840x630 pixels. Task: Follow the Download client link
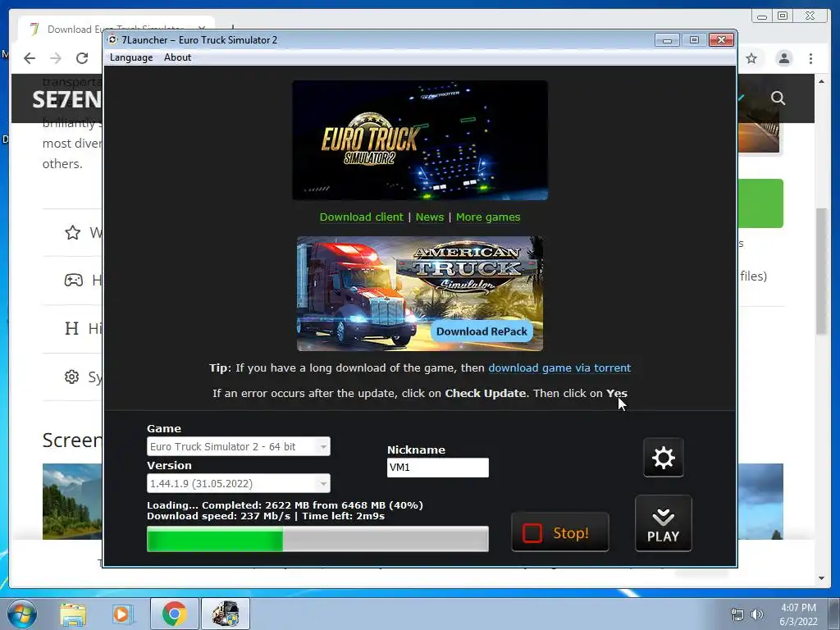pyautogui.click(x=361, y=217)
